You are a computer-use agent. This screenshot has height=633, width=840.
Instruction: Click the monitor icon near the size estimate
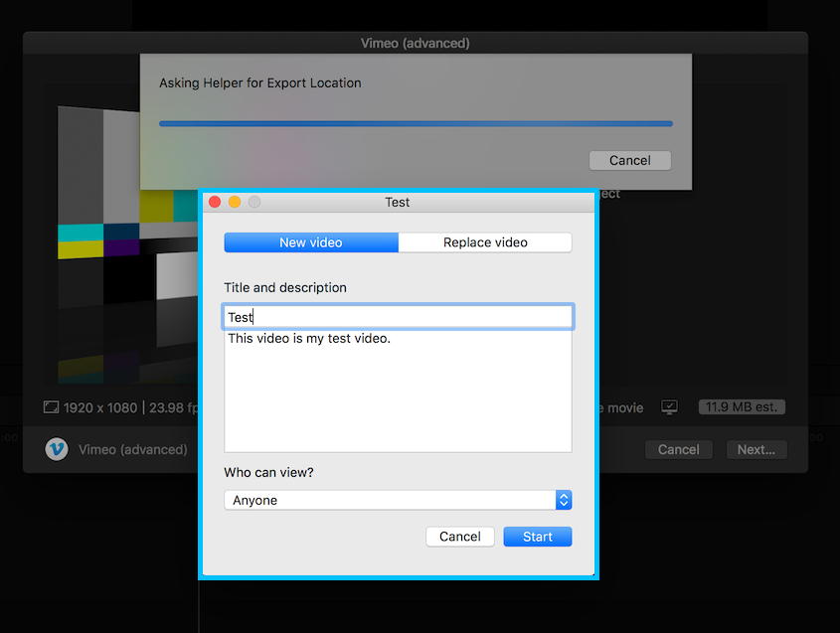coord(669,406)
